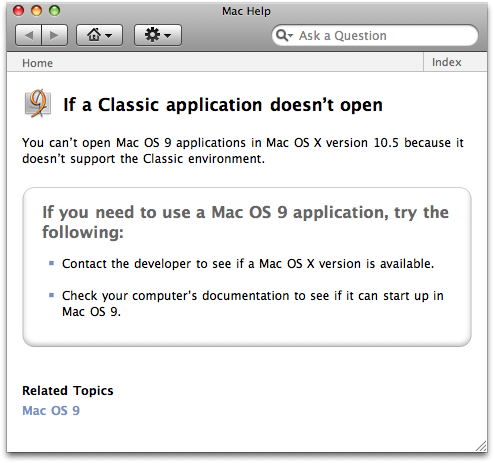This screenshot has height=463, width=494.
Task: Click the heading If a Classic application doesn't open
Action: coord(223,105)
